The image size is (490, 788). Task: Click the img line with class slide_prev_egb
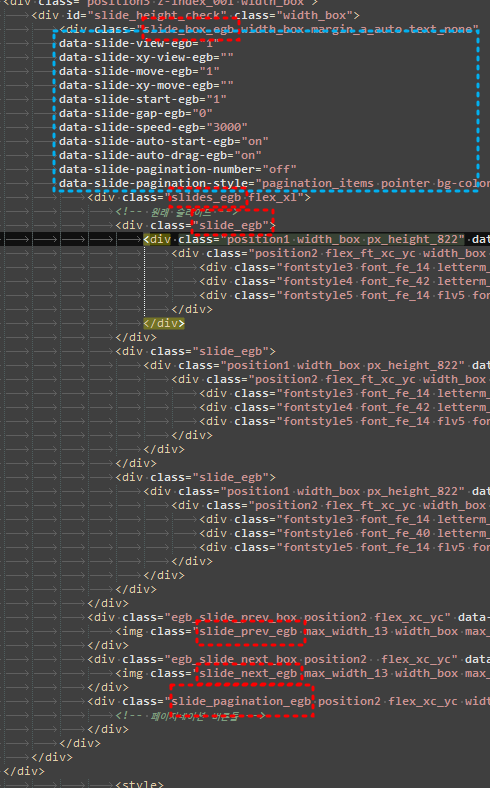click(x=303, y=631)
